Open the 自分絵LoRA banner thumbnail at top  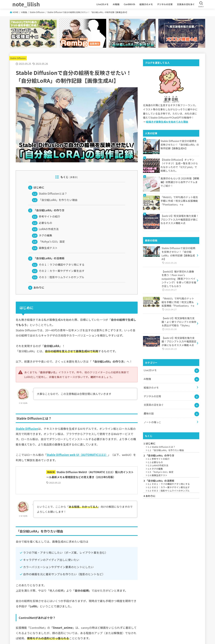[132, 33]
